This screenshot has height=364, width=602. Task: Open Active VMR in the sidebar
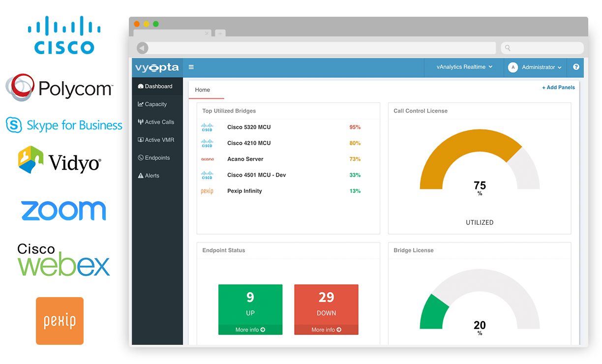[157, 140]
